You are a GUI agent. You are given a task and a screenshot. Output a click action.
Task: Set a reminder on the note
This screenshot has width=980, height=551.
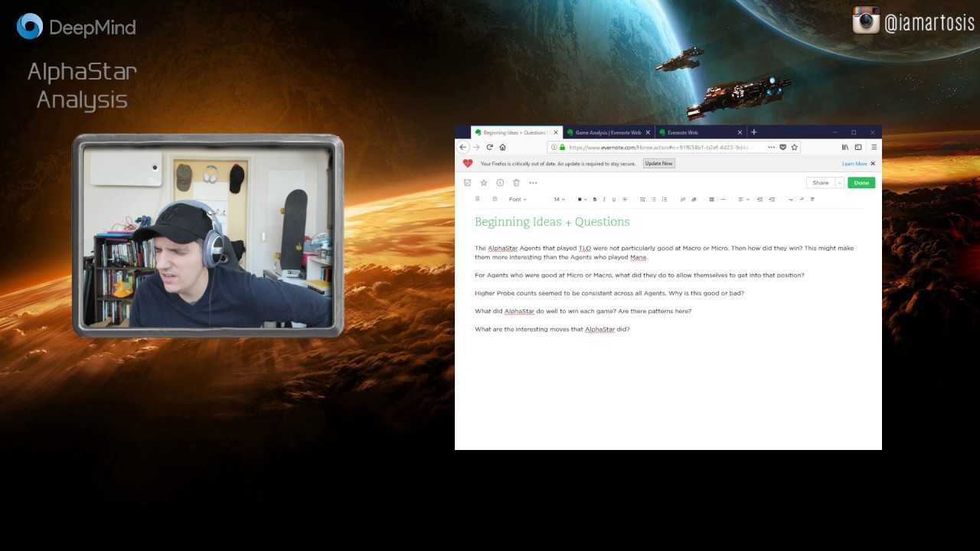tap(468, 183)
